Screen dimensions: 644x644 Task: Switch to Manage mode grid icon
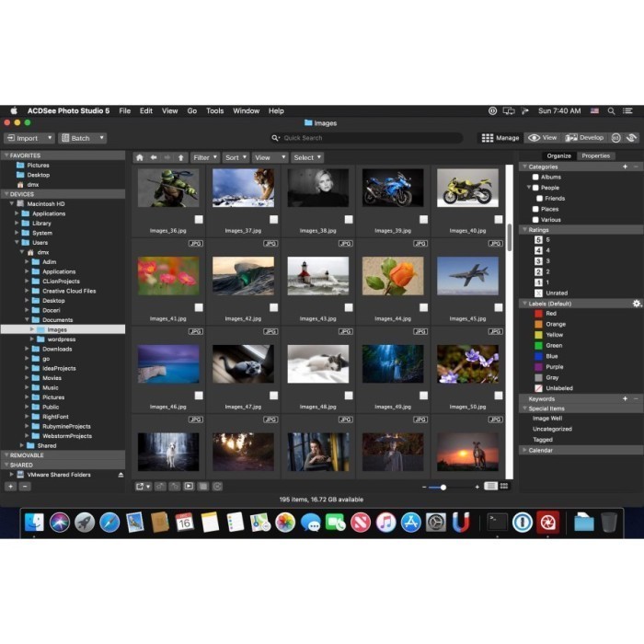[488, 138]
